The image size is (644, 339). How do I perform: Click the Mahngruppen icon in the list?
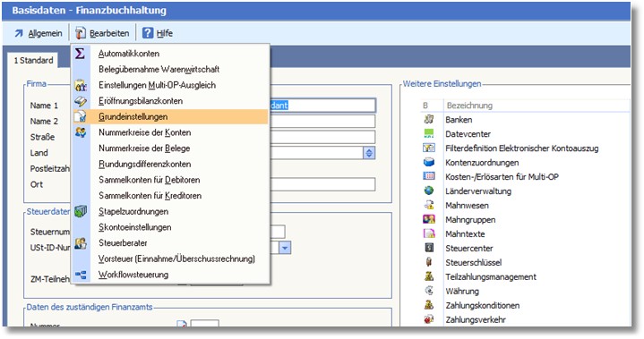point(429,219)
